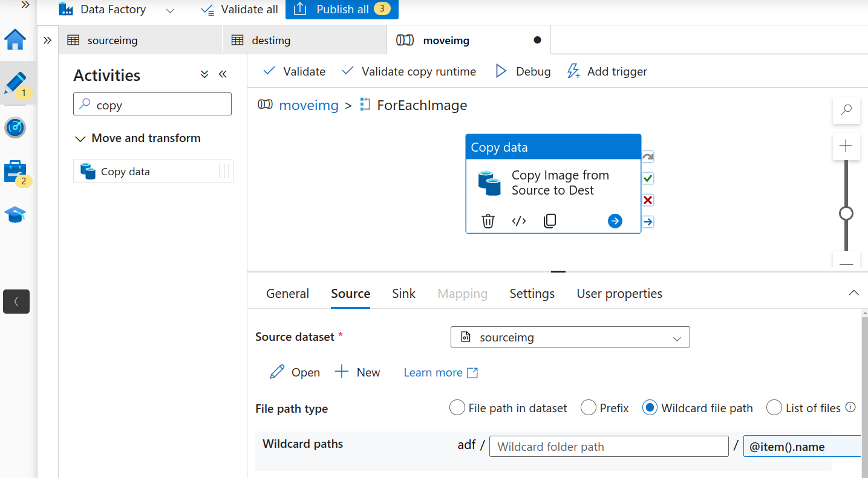Expand the left navigation double-chevron at top
Screen dimensions: 868x478
(x=25, y=5)
